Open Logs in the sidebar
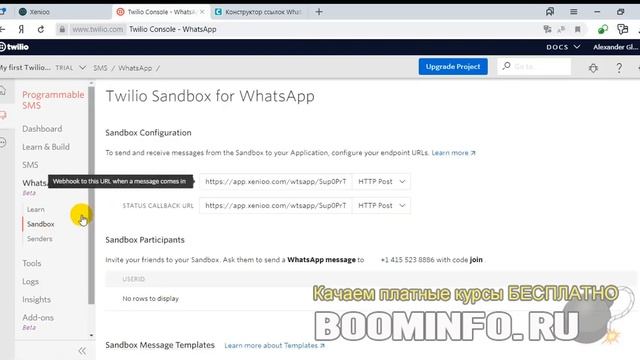 (x=30, y=282)
